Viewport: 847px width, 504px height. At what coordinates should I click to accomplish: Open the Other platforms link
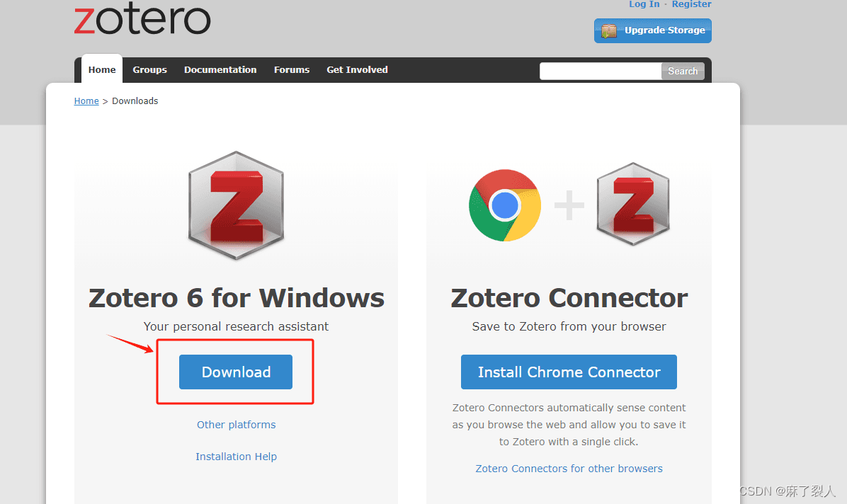(x=236, y=425)
